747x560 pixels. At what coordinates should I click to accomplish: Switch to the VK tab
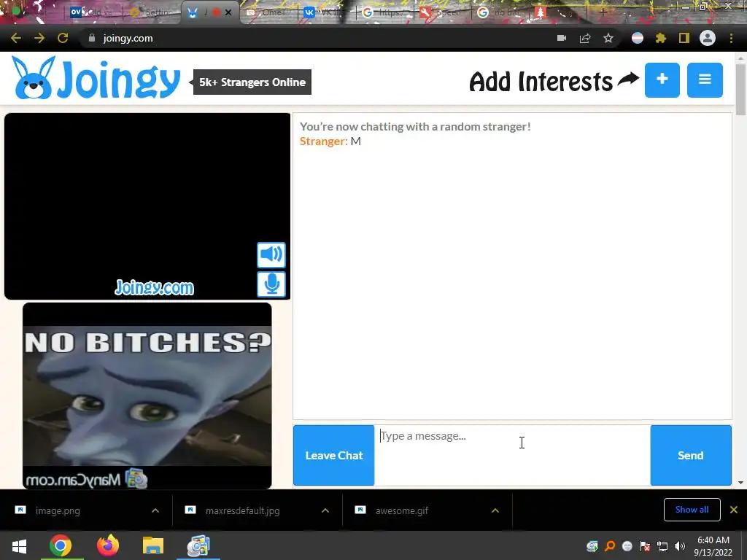(327, 12)
